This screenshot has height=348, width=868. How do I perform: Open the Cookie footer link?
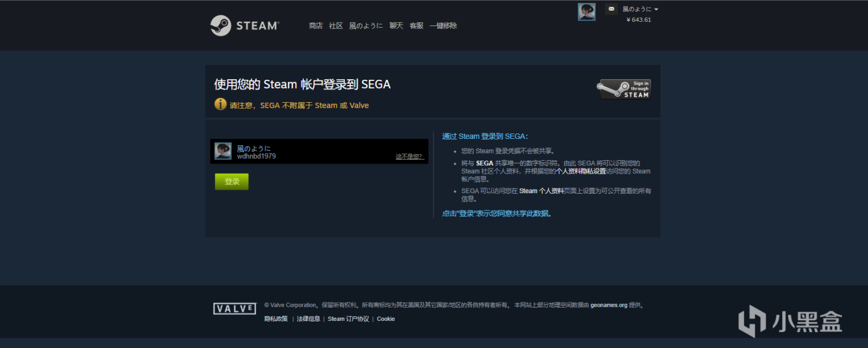[386, 319]
